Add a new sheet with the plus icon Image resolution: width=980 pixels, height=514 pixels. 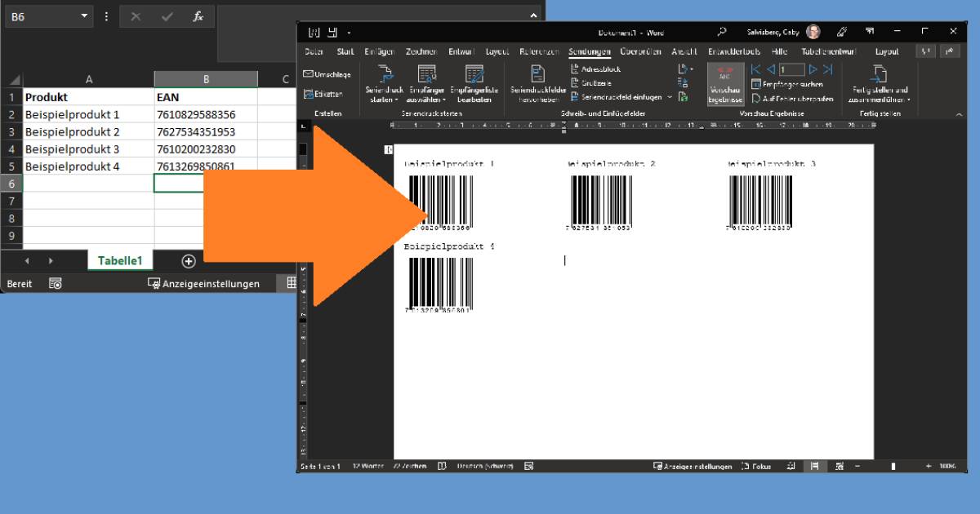[x=189, y=261]
